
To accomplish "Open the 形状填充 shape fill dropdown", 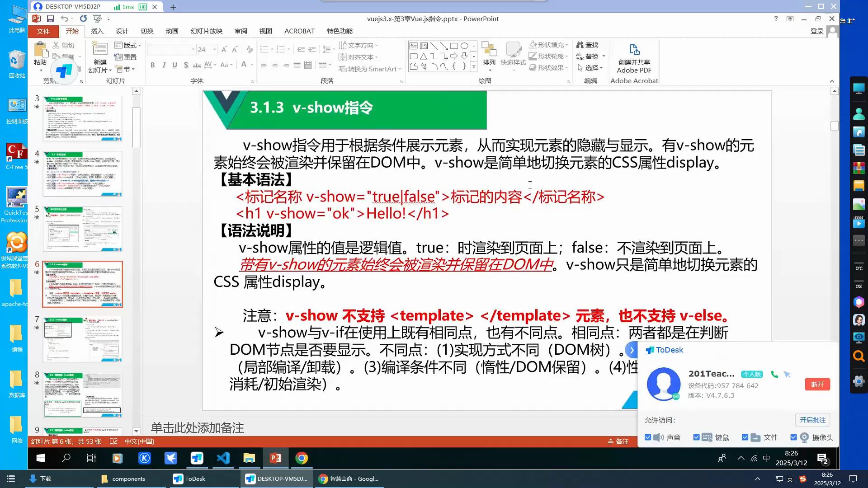I will pyautogui.click(x=566, y=45).
